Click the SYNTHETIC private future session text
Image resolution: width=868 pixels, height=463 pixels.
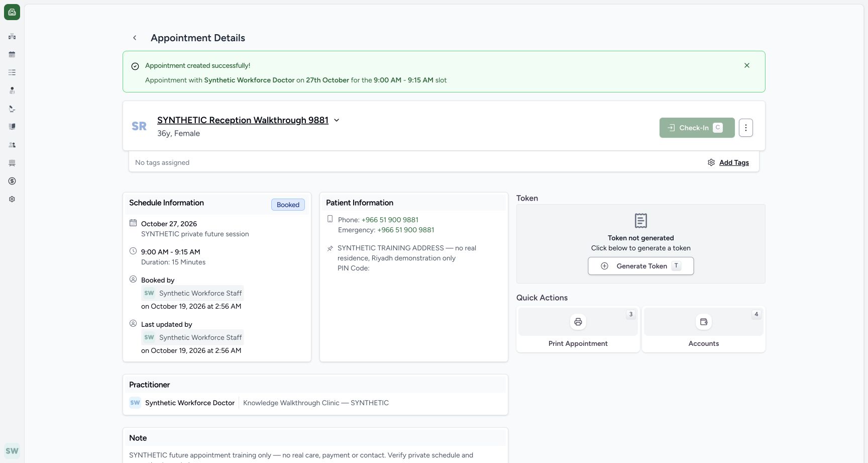[195, 234]
